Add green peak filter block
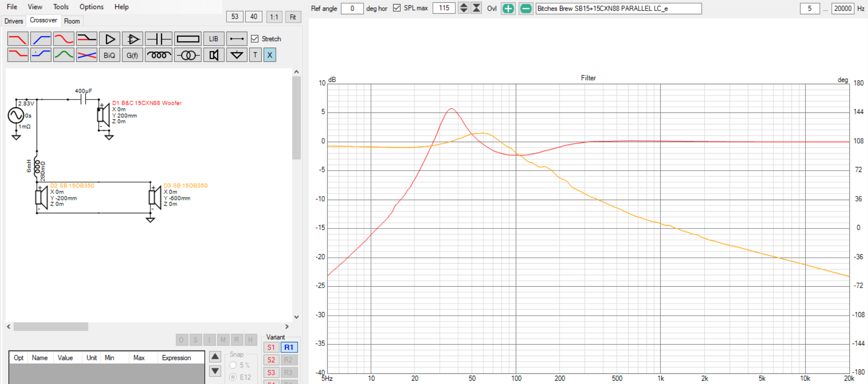 tap(64, 55)
